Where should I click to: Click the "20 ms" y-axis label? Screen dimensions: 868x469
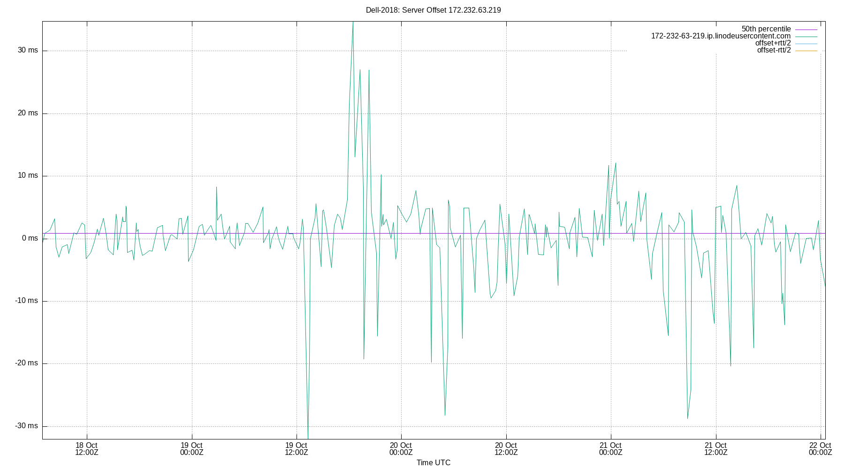pyautogui.click(x=28, y=113)
